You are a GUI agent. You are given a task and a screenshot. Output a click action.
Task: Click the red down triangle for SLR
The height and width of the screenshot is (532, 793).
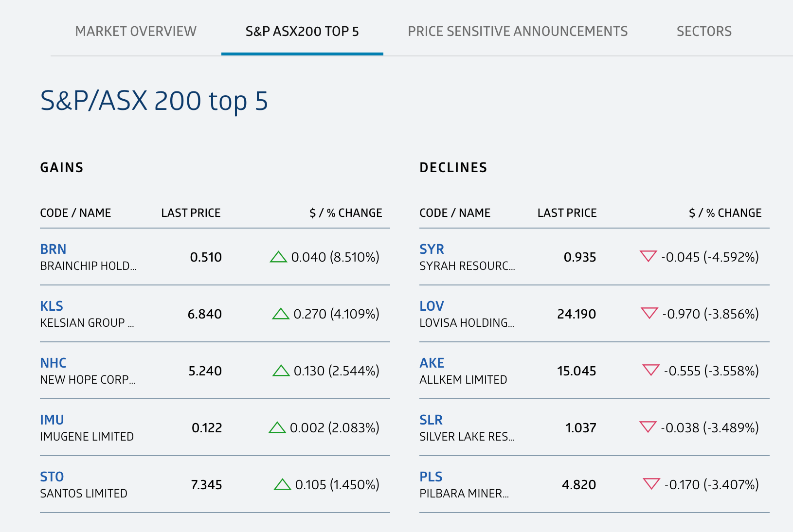(648, 427)
